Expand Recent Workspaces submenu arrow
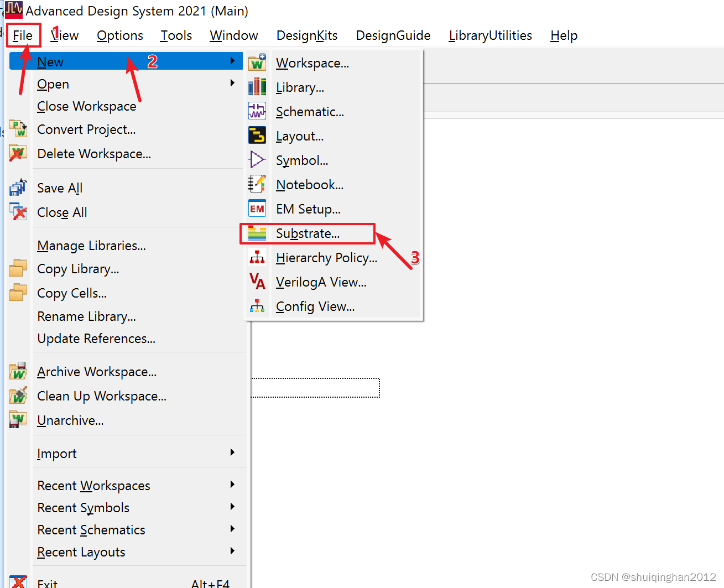The image size is (724, 588). pos(232,485)
